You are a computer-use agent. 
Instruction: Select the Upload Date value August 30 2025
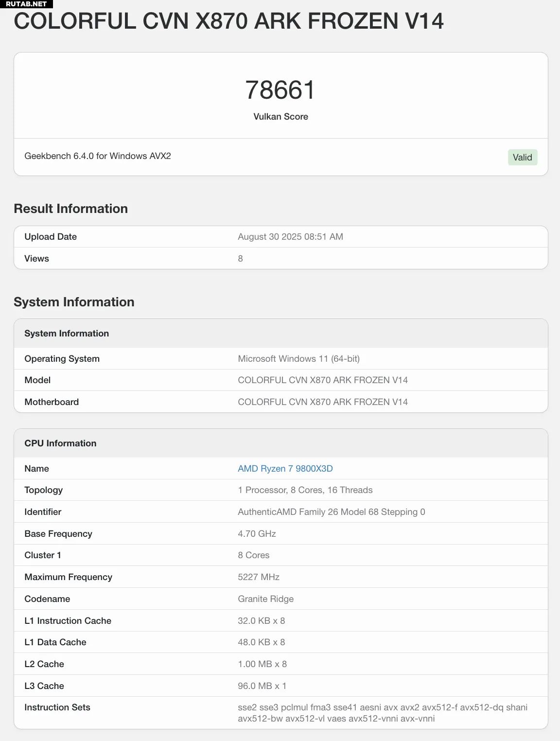coord(290,236)
